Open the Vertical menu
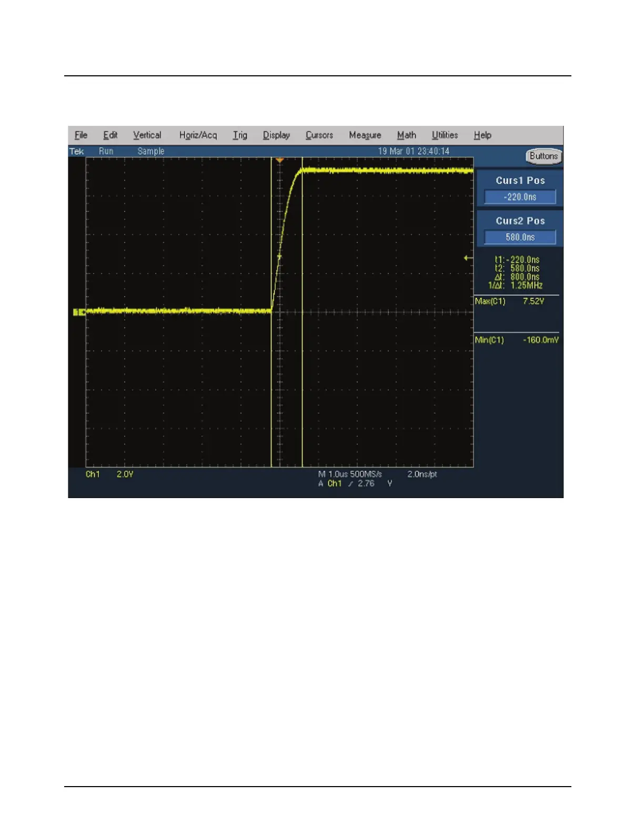 [x=147, y=135]
